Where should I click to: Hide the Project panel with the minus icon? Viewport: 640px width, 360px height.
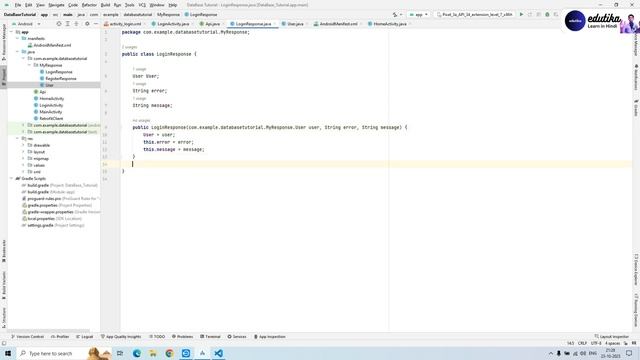(x=96, y=24)
